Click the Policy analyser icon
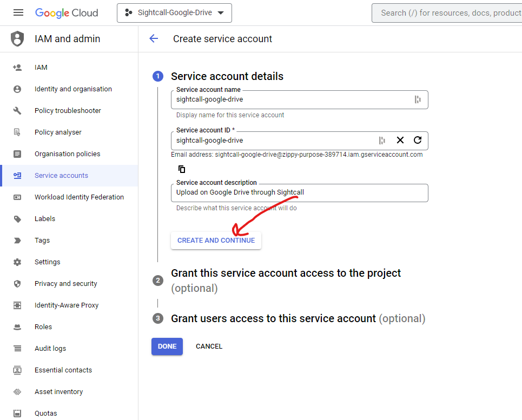The height and width of the screenshot is (420, 522). [17, 132]
